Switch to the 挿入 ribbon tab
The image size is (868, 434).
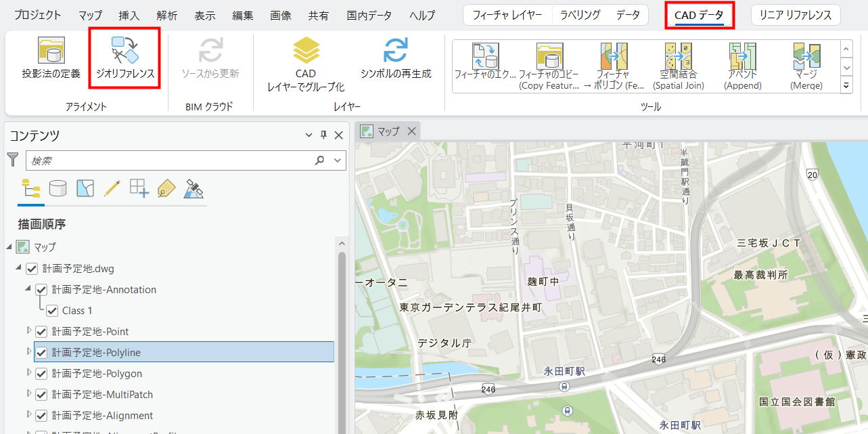(x=129, y=15)
